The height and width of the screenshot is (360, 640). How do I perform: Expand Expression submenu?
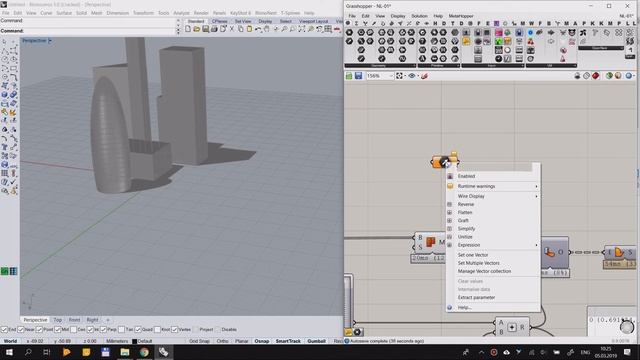493,245
